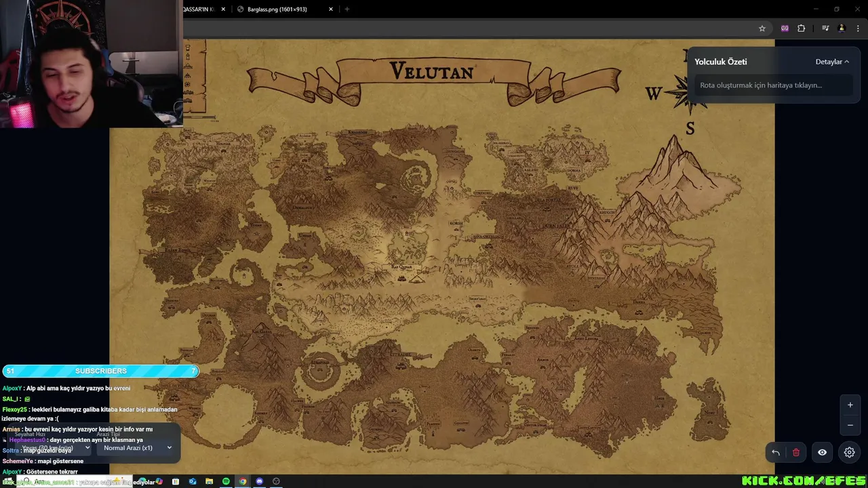Toggle map visibility with the eye icon
Image resolution: width=868 pixels, height=488 pixels.
point(822,452)
